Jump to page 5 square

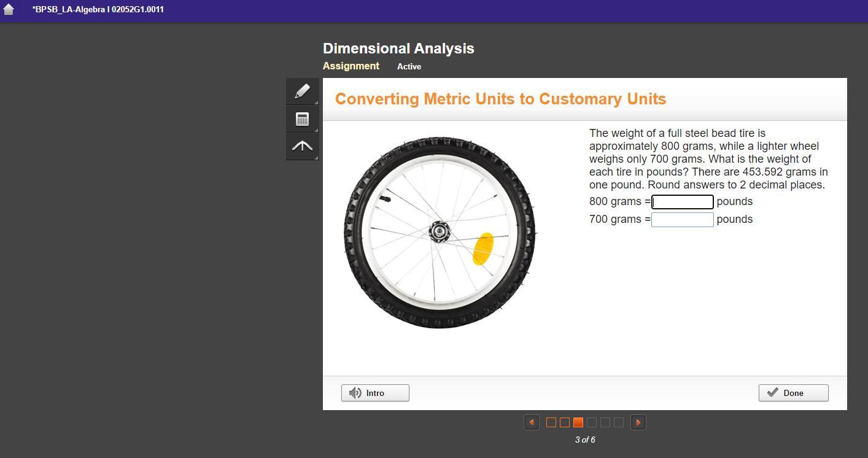[x=605, y=422]
